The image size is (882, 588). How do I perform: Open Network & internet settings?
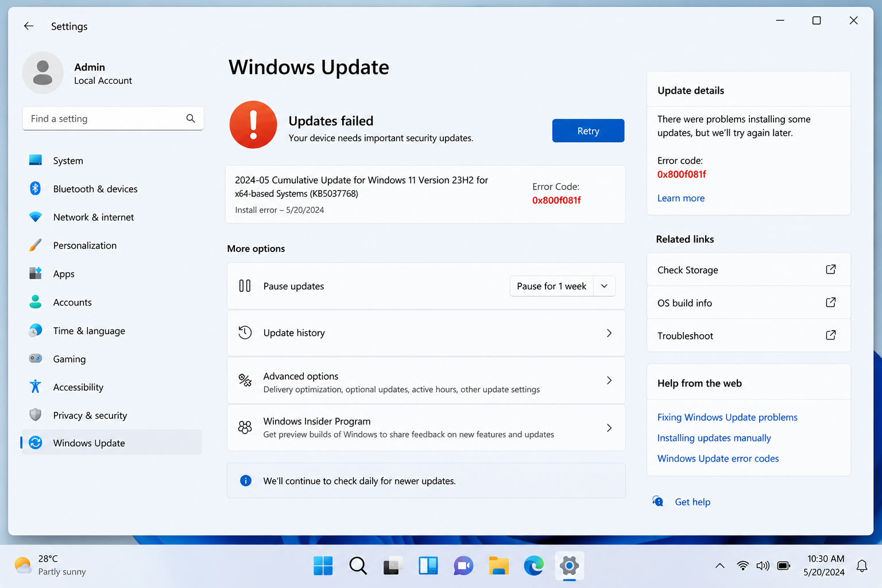click(x=112, y=217)
